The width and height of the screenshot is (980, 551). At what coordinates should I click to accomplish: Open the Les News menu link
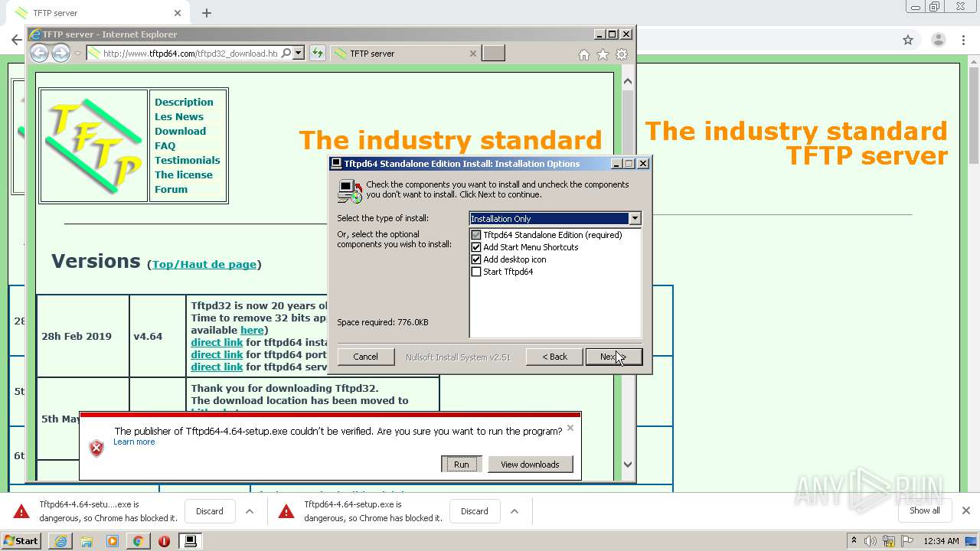pyautogui.click(x=179, y=116)
